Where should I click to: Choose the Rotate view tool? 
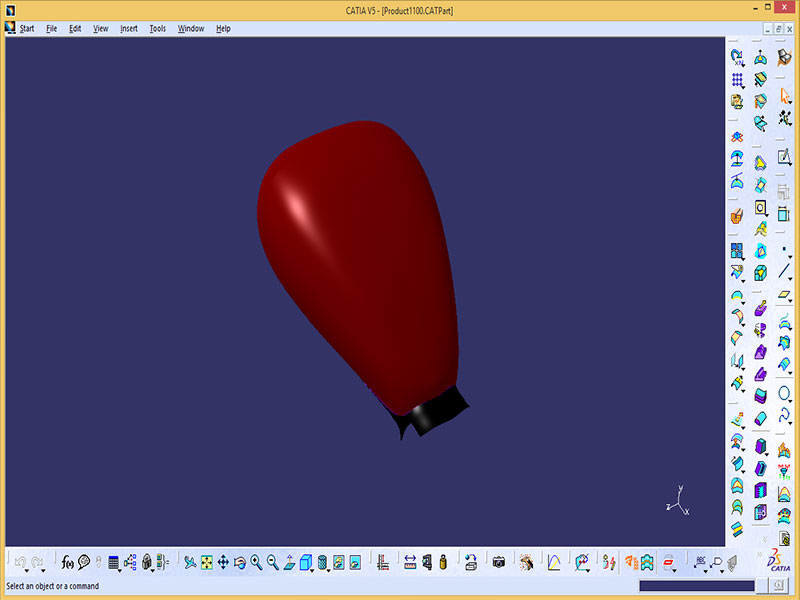click(x=239, y=563)
